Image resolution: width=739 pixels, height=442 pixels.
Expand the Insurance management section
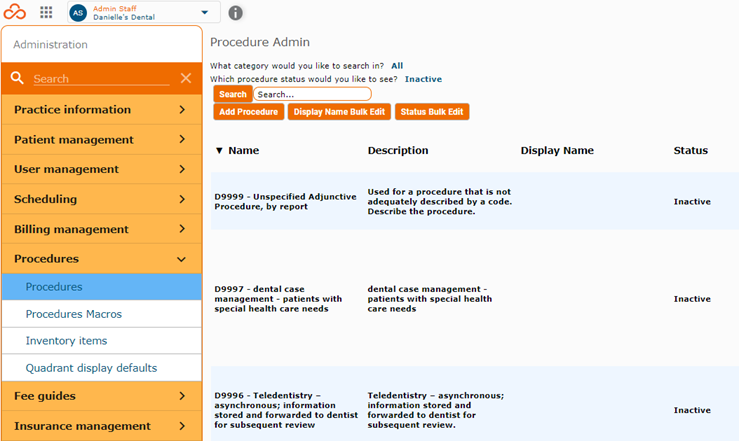(x=102, y=426)
